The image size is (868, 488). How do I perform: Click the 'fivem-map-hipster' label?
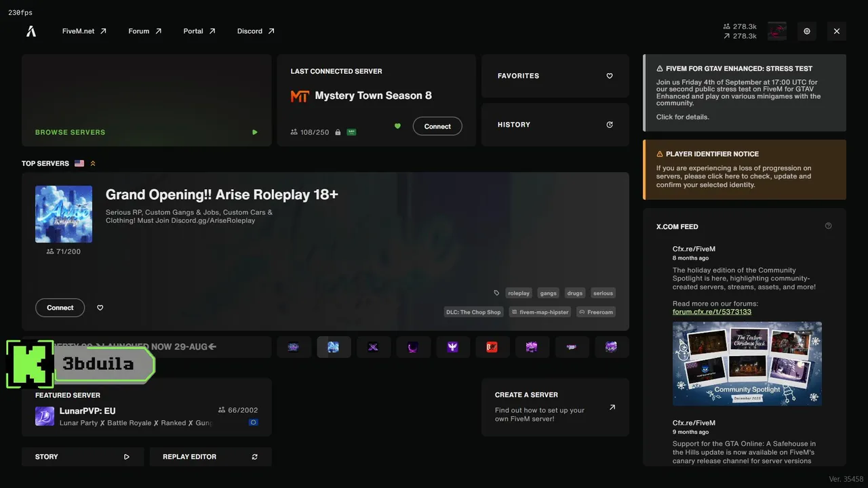coord(540,312)
